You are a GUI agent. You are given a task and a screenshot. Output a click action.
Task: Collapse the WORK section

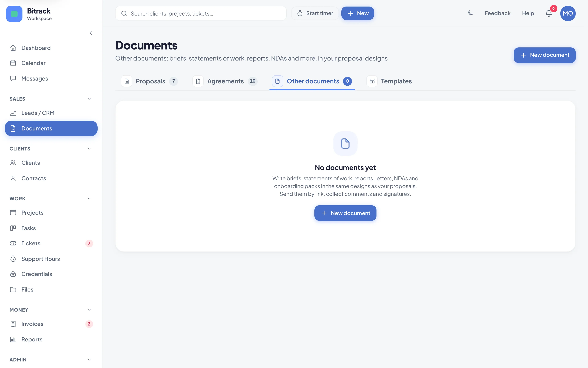pyautogui.click(x=89, y=199)
